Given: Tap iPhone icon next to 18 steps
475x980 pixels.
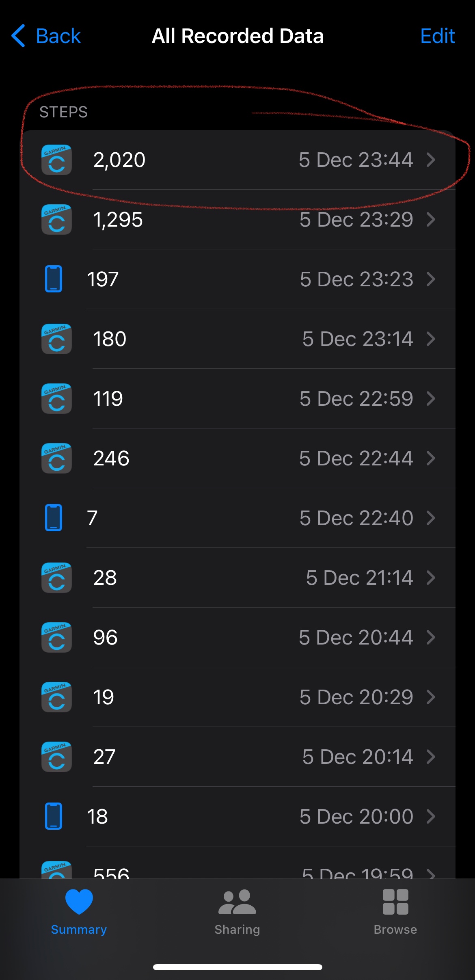Looking at the screenshot, I should click(x=53, y=816).
